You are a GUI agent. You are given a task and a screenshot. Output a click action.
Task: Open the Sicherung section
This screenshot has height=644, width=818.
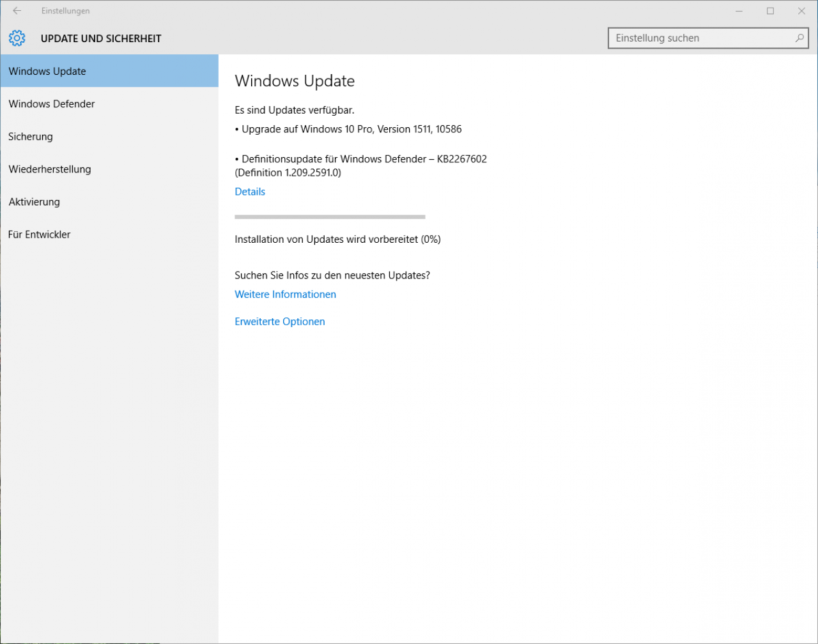click(109, 136)
